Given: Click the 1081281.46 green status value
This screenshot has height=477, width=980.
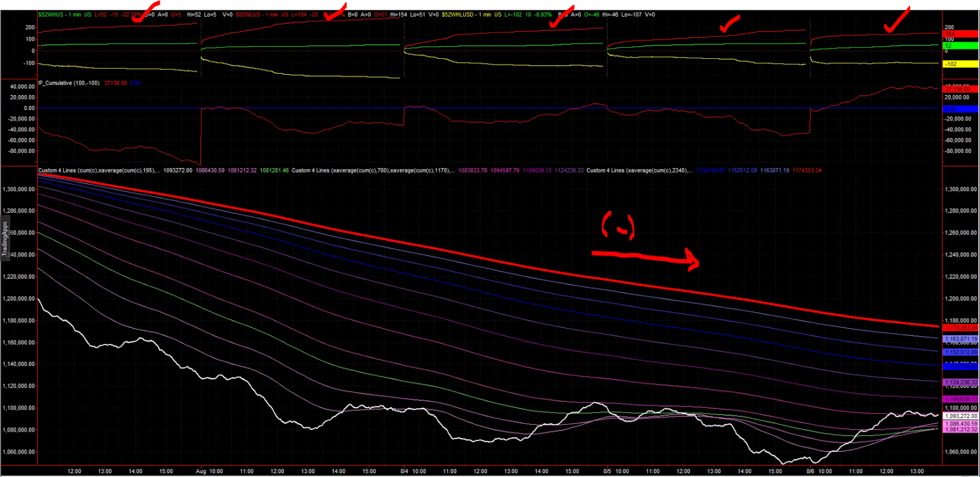Looking at the screenshot, I should click(x=274, y=170).
